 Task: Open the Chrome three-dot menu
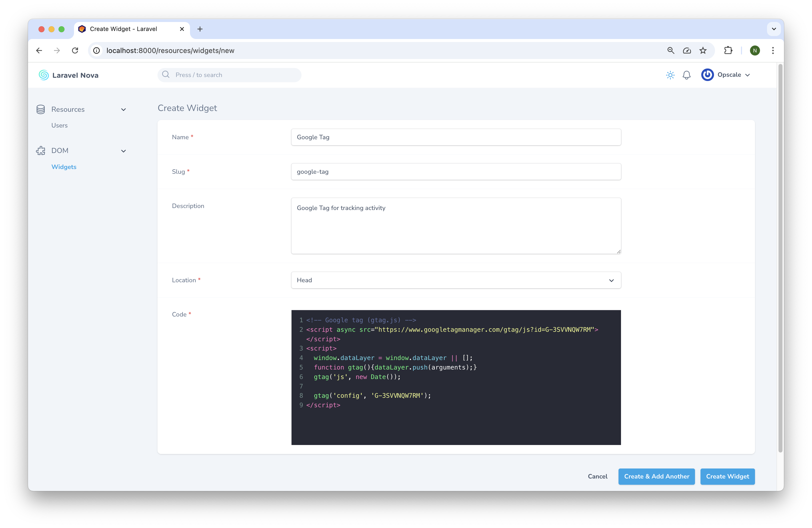(773, 50)
